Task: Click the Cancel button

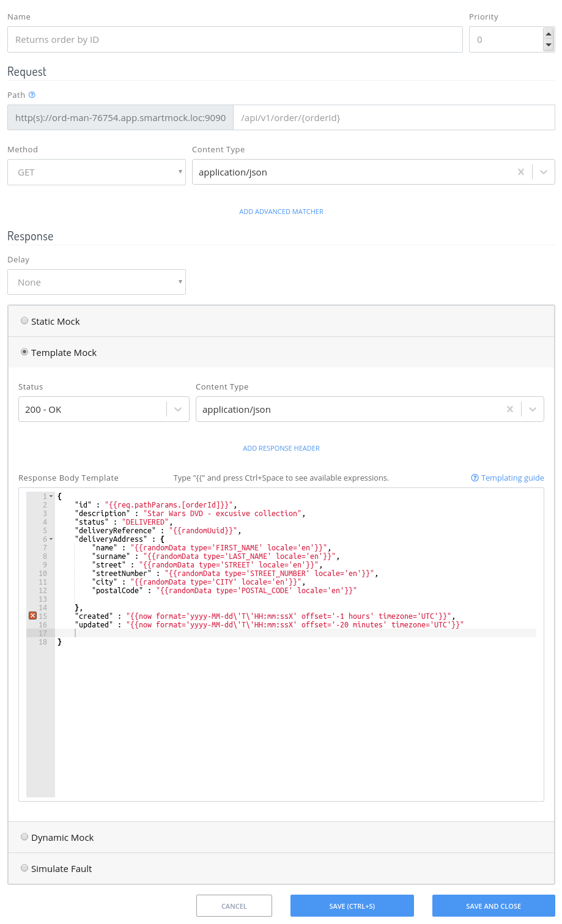Action: click(234, 906)
